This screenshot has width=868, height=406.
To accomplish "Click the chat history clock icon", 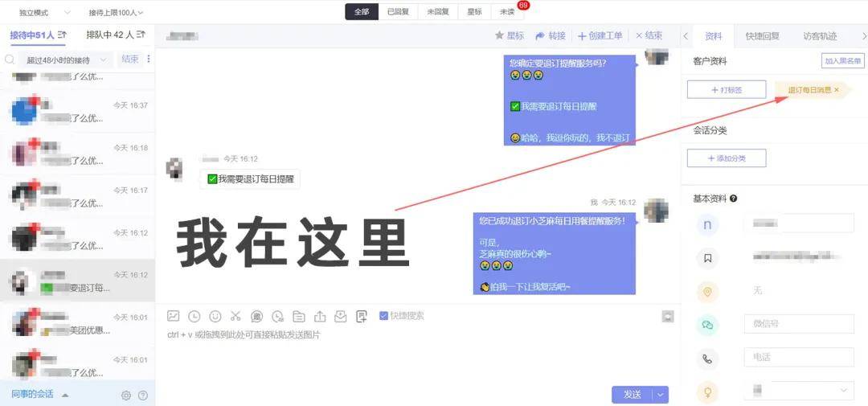I will pos(194,316).
